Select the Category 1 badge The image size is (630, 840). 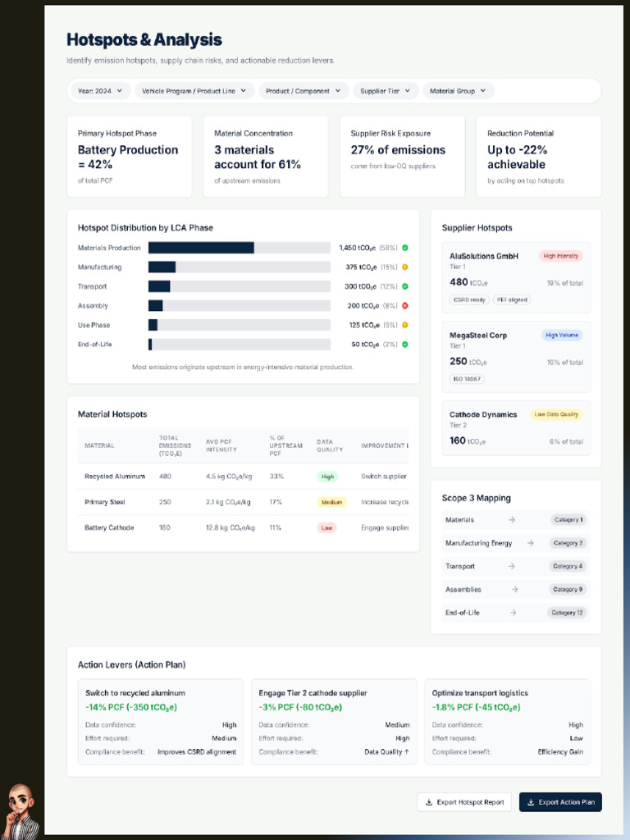[x=568, y=519]
